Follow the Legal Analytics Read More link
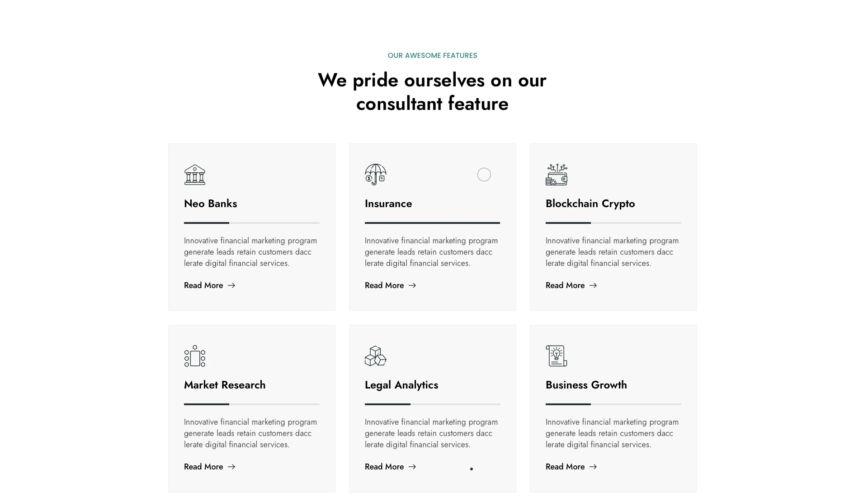This screenshot has width=868, height=502. point(384,467)
